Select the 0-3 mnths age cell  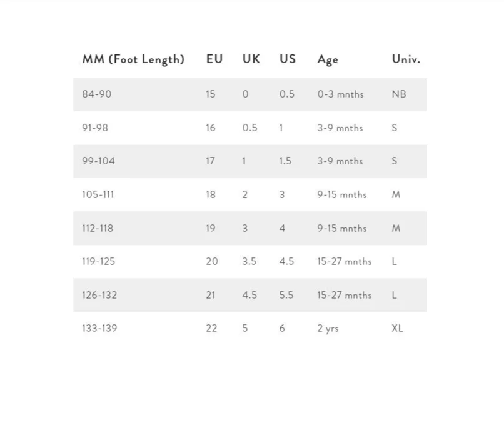tap(340, 94)
